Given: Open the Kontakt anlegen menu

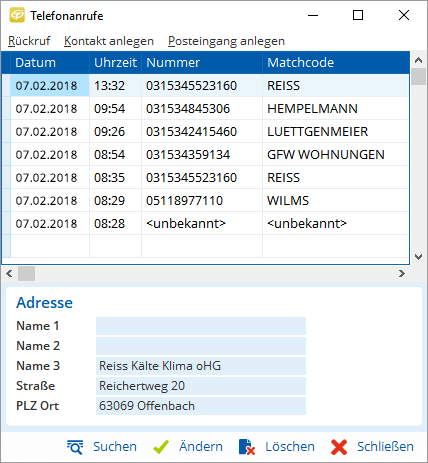Looking at the screenshot, I should coord(109,41).
